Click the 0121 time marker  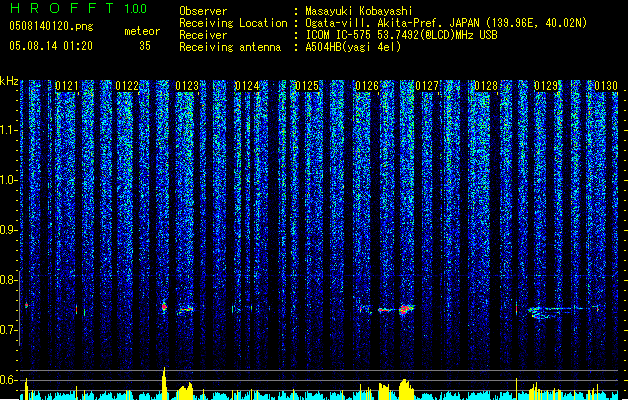coord(67,86)
